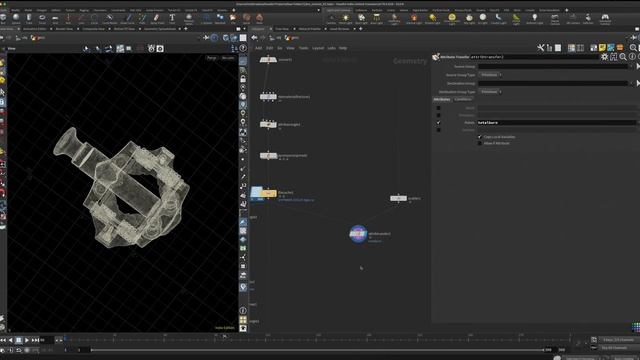Select the Tube shelf tool
This screenshot has width=640, height=360.
point(29,18)
